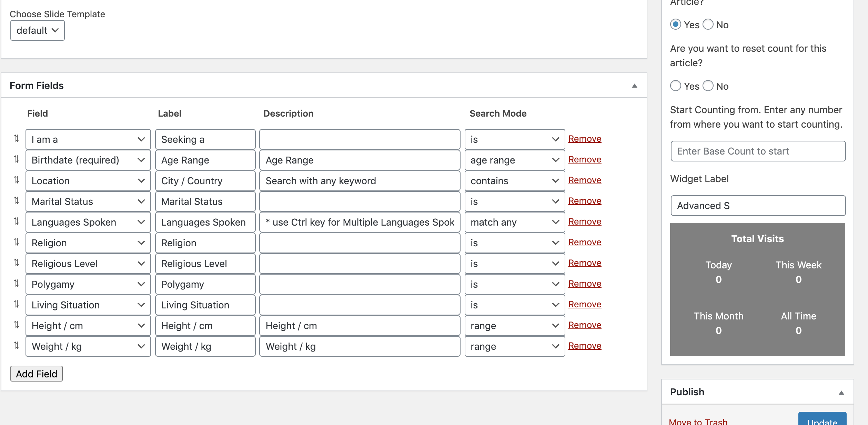Click the Religious Level label input

(205, 264)
